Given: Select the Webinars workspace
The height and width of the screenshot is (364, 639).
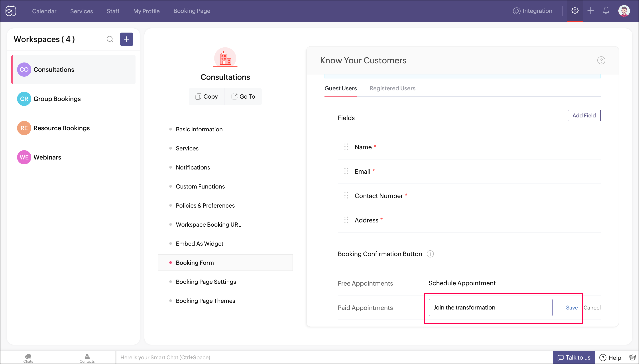Looking at the screenshot, I should click(47, 157).
